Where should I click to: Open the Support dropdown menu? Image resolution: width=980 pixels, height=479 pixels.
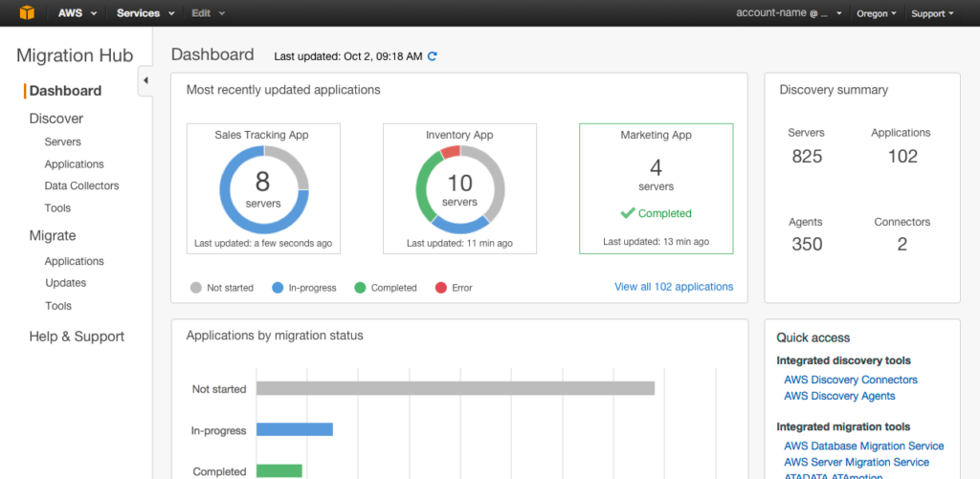click(x=932, y=13)
